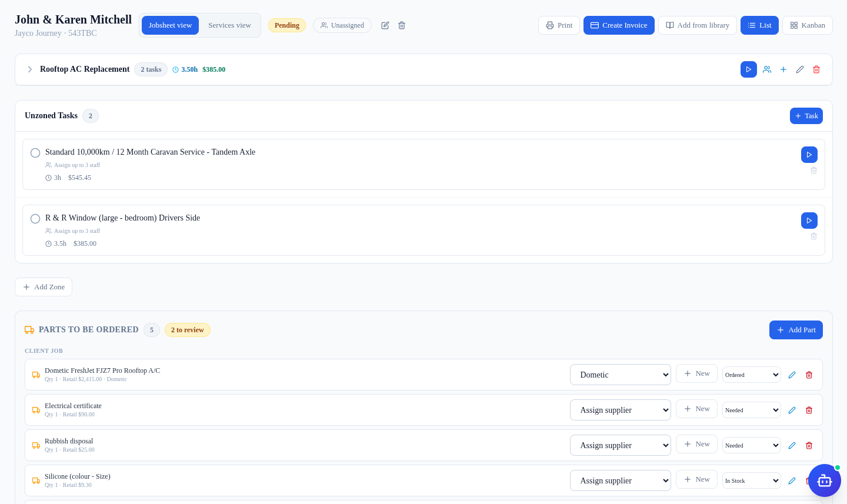Viewport: 847px width, 504px height.
Task: Open supplier dropdown for Electrical certificate
Action: [621, 410]
